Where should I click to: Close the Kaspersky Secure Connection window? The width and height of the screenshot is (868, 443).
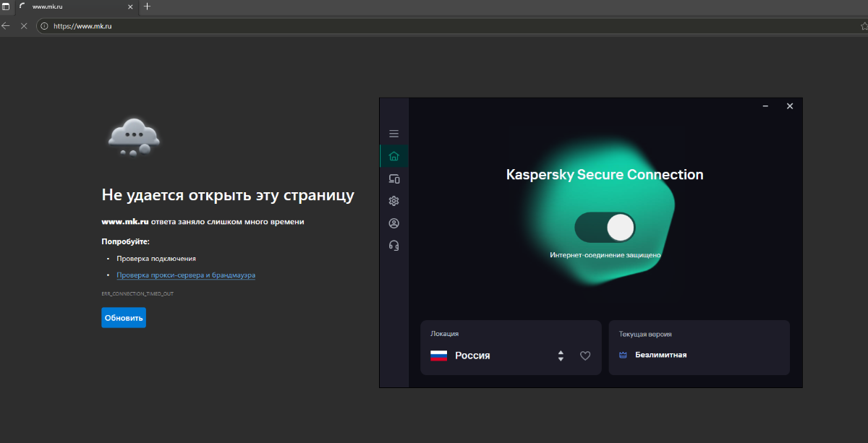[x=790, y=106]
